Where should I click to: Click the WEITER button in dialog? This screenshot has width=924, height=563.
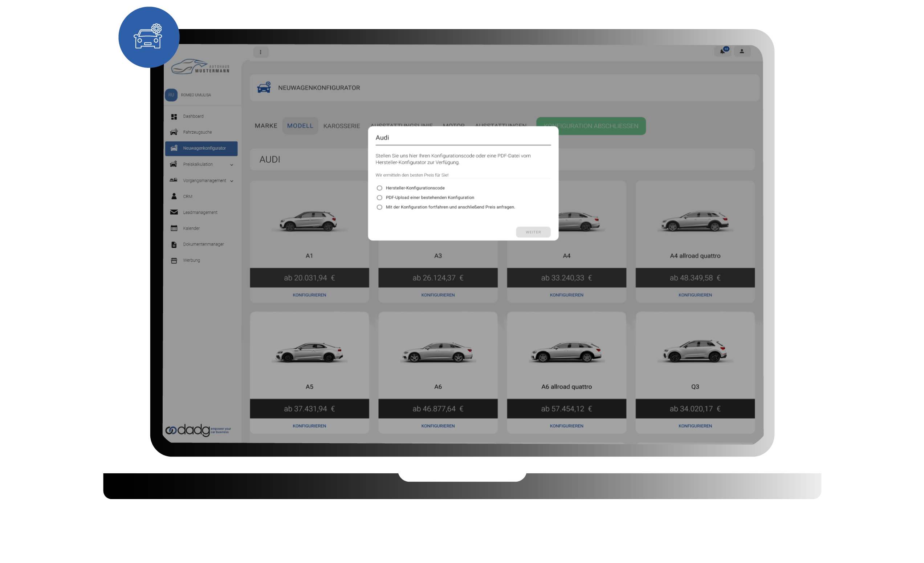click(533, 232)
